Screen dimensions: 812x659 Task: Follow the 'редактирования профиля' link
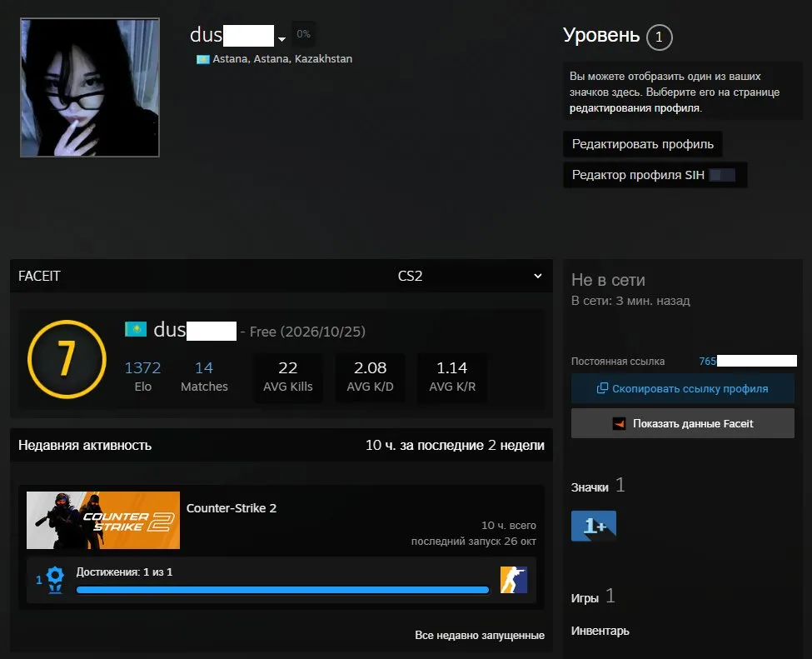tap(635, 108)
